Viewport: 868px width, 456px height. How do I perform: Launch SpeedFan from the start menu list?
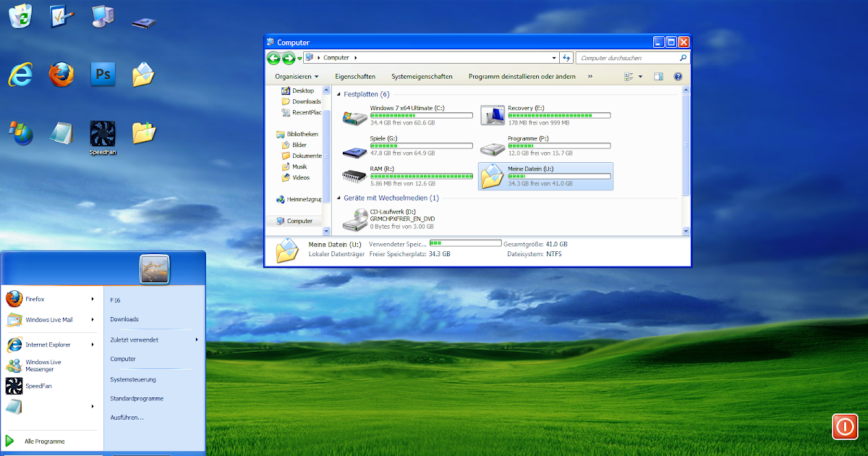coord(51,386)
